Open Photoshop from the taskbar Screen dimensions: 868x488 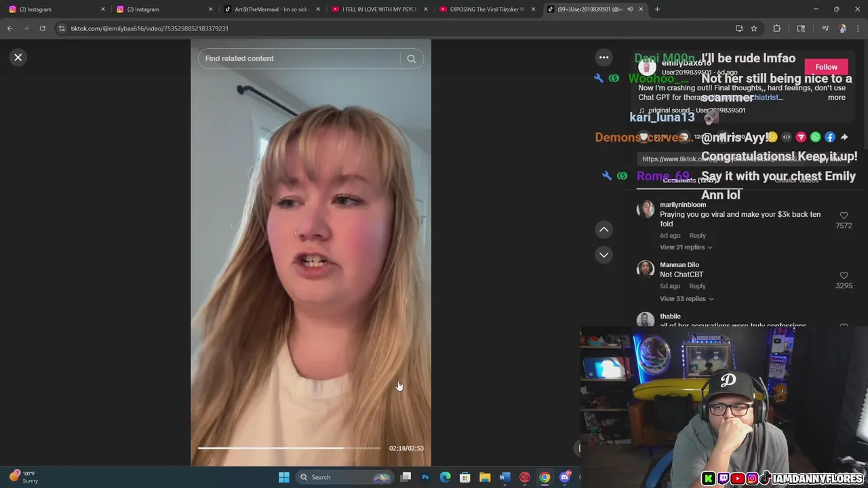click(x=425, y=477)
